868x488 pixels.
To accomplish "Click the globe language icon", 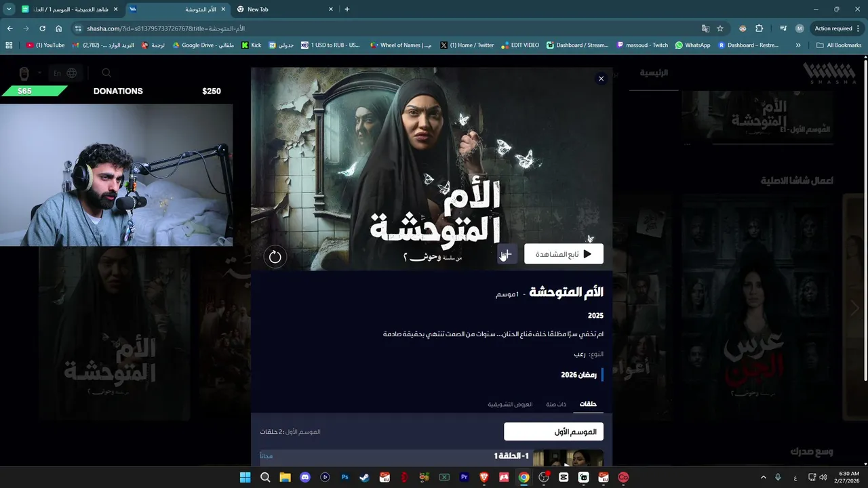I will (x=72, y=73).
